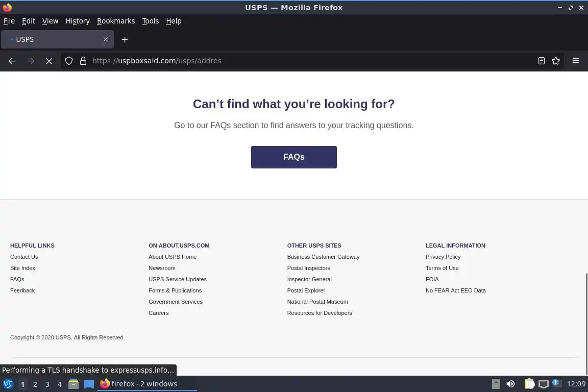Click the removable media eject tray icon
Viewport: 588px width, 392px height.
pyautogui.click(x=496, y=384)
